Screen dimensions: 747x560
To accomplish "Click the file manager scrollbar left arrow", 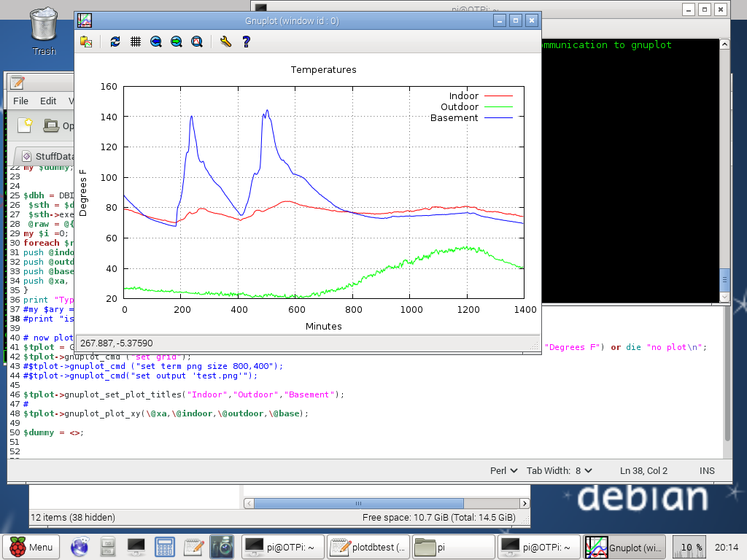I will point(249,503).
